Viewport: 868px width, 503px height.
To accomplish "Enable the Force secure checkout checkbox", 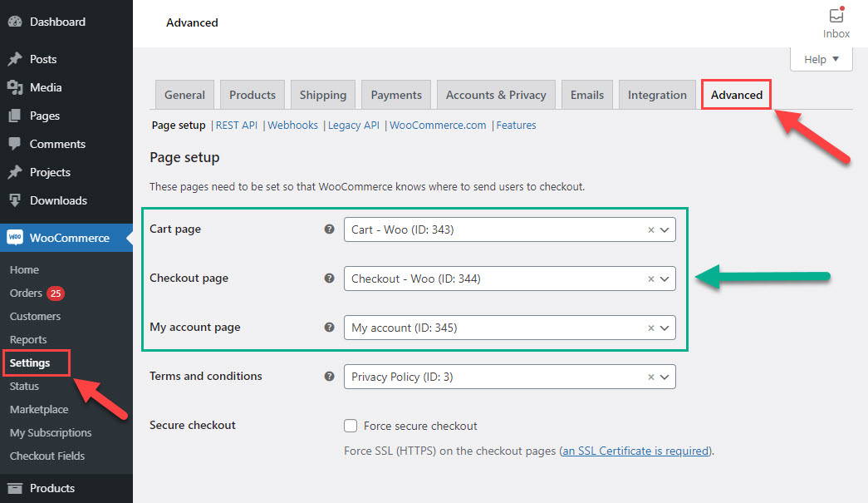I will click(351, 426).
